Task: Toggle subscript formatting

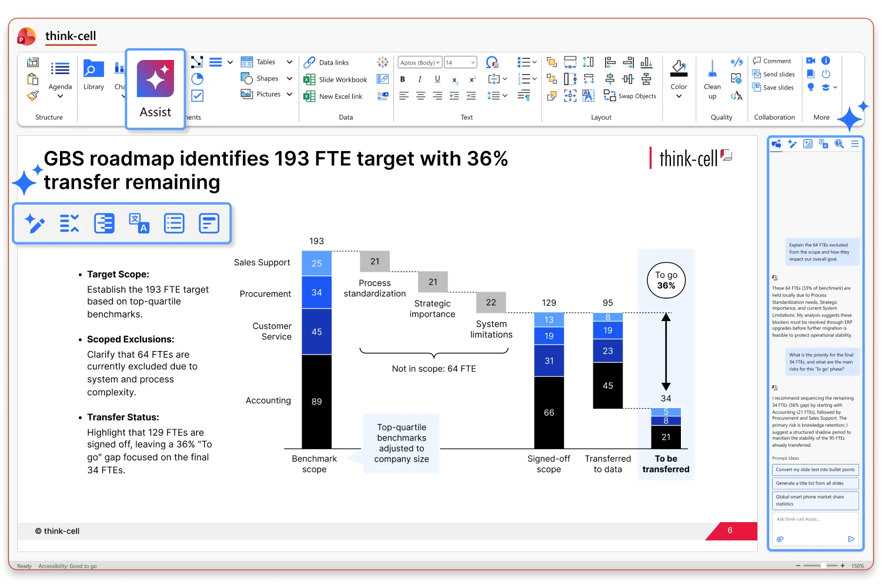Action: tap(455, 80)
